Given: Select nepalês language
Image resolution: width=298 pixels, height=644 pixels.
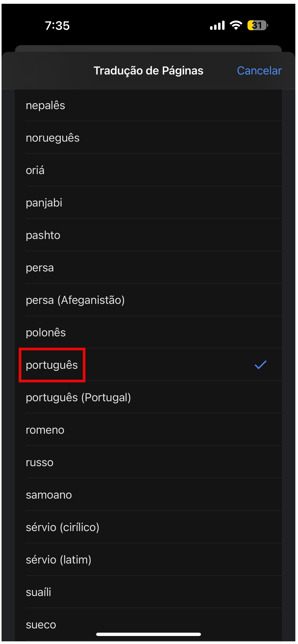Looking at the screenshot, I should click(45, 105).
